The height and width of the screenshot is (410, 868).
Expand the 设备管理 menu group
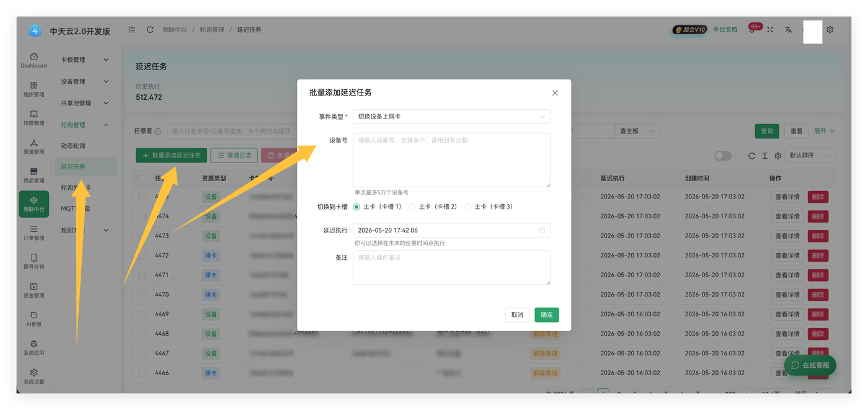pyautogui.click(x=85, y=81)
